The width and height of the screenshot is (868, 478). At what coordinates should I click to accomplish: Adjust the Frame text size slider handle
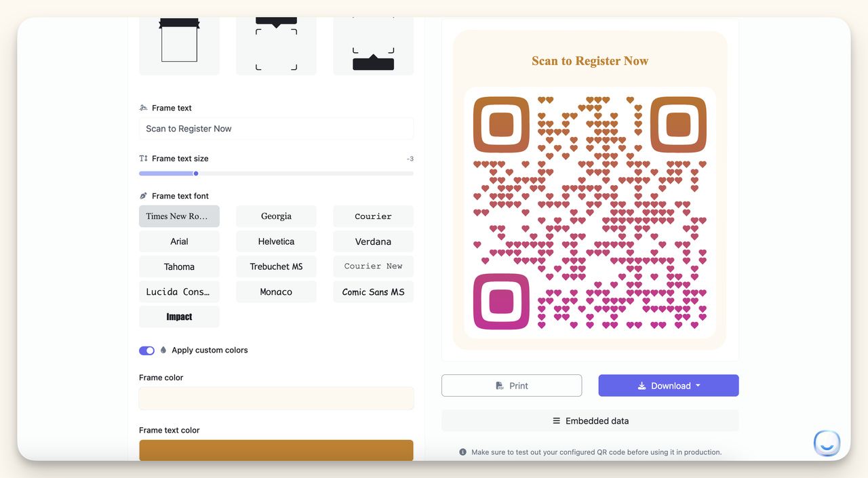point(196,174)
